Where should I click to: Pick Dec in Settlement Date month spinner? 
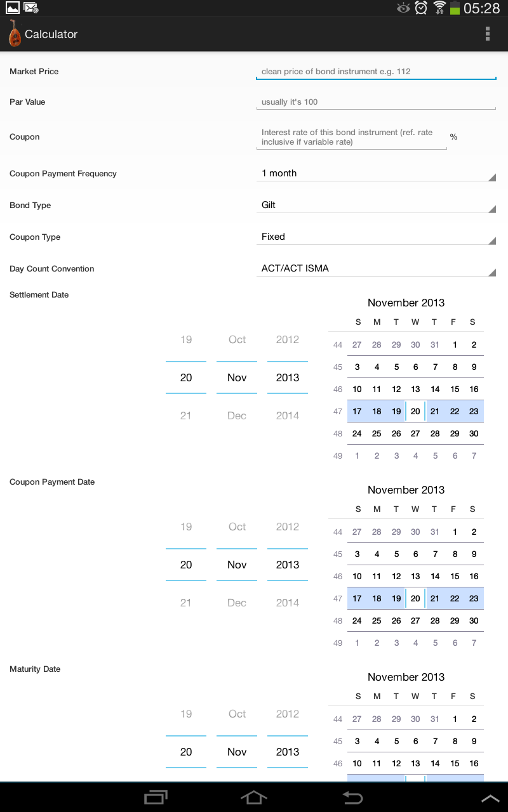(237, 416)
